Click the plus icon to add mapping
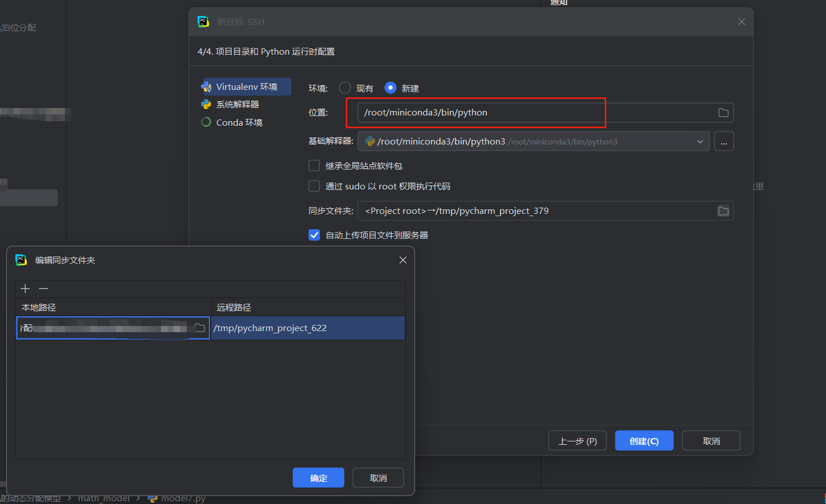The image size is (826, 504). 25,289
